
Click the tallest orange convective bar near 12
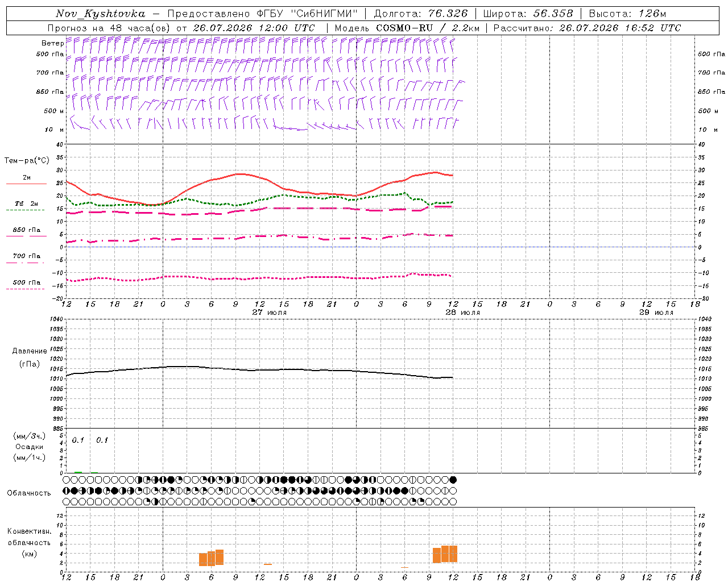pyautogui.click(x=453, y=554)
